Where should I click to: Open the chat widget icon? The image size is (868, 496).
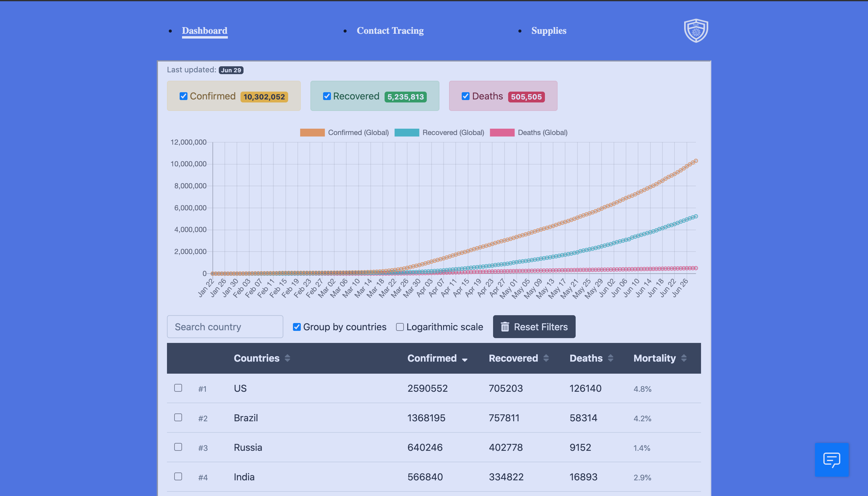pyautogui.click(x=832, y=460)
